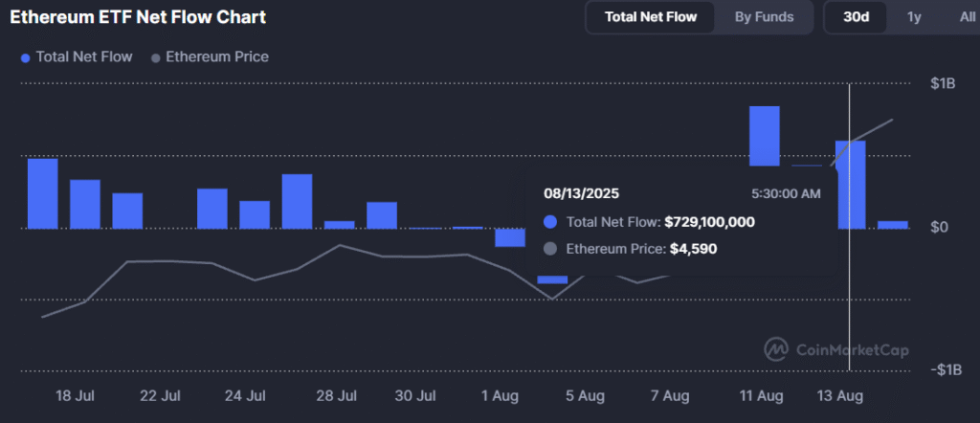Screen dimensions: 980x423
Task: Toggle the Ethereum Price legend series
Action: point(210,57)
